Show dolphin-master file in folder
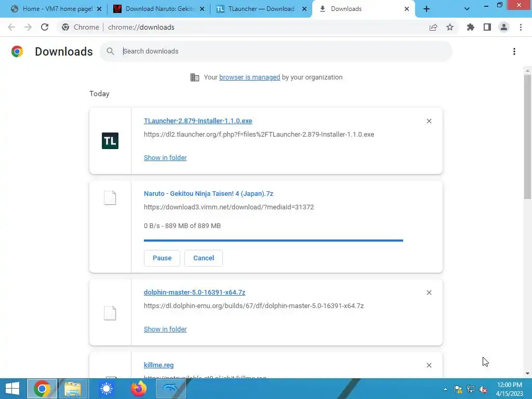The height and width of the screenshot is (399, 532). tap(165, 329)
